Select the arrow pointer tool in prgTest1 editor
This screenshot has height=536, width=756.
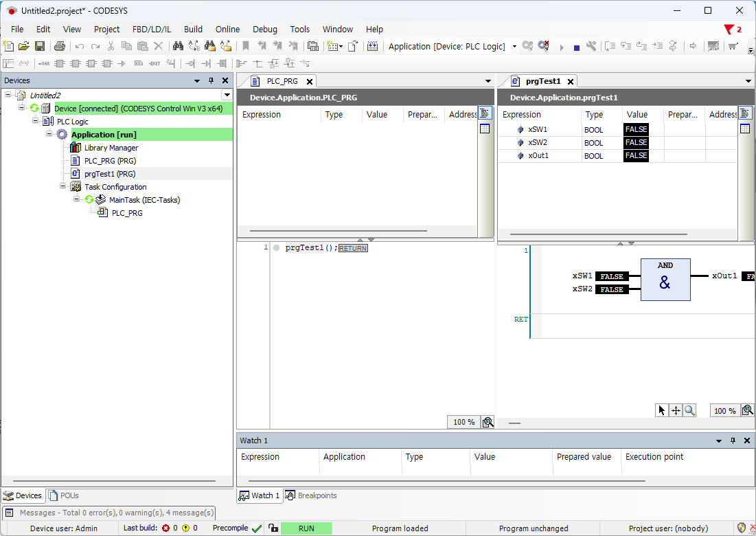click(661, 410)
